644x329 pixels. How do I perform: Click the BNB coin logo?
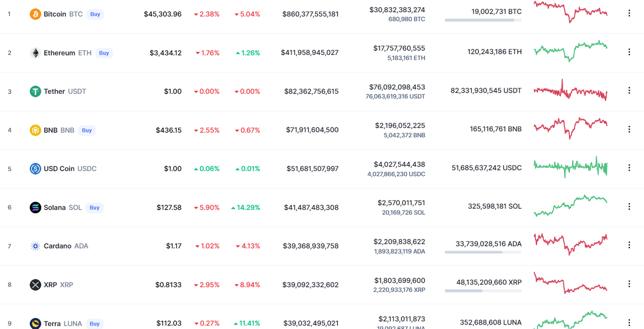[35, 130]
